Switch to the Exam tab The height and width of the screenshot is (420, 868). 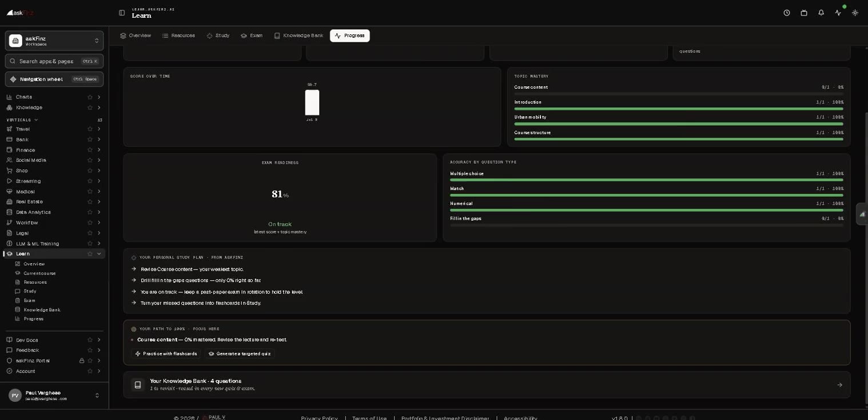pyautogui.click(x=252, y=35)
